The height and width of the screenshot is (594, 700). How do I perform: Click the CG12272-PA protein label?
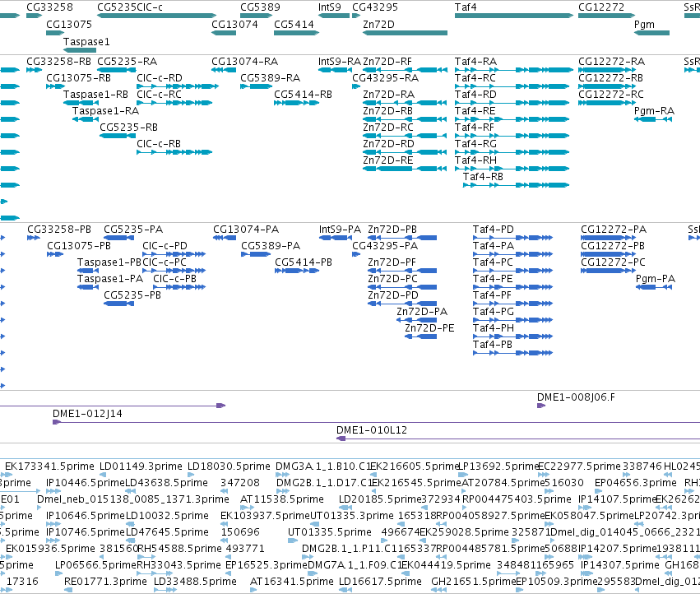pos(614,229)
